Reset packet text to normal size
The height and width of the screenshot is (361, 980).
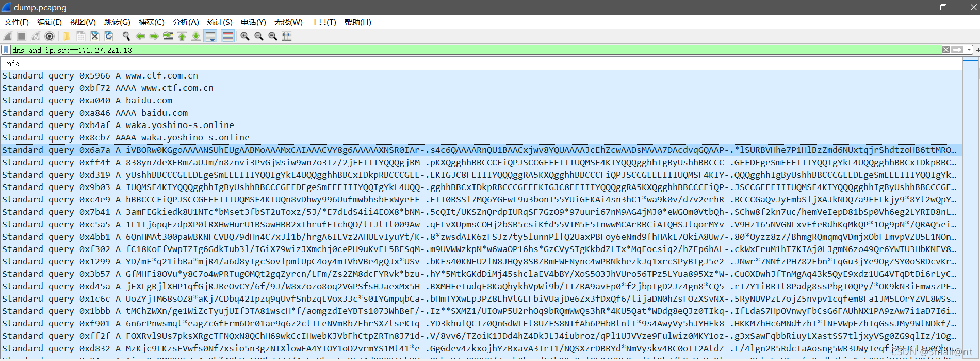click(x=273, y=36)
